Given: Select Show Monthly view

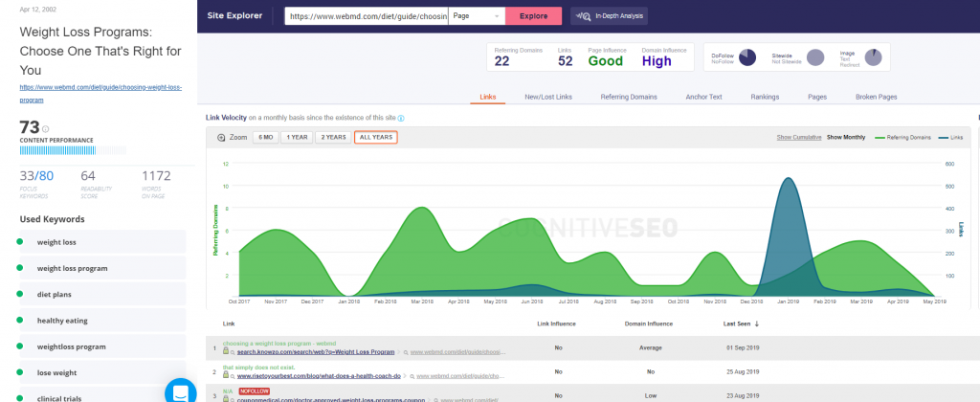Looking at the screenshot, I should click(846, 137).
